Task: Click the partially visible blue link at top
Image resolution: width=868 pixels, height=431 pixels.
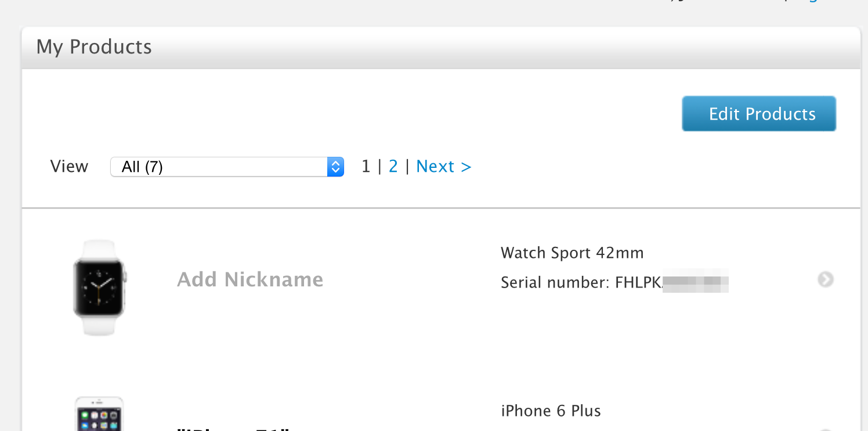Action: [812, 2]
